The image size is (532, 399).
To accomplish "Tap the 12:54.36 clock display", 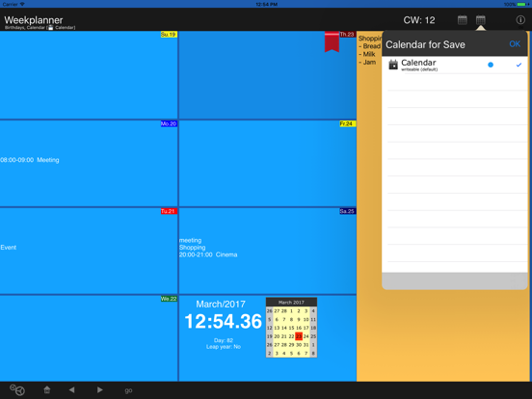I will (x=223, y=321).
